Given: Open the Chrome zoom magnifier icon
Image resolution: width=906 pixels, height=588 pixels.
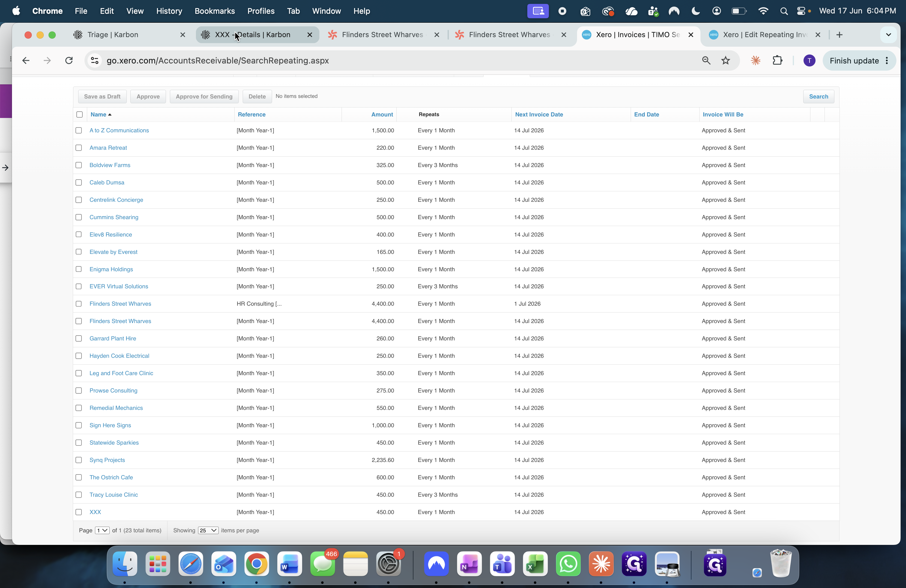Looking at the screenshot, I should [x=706, y=60].
